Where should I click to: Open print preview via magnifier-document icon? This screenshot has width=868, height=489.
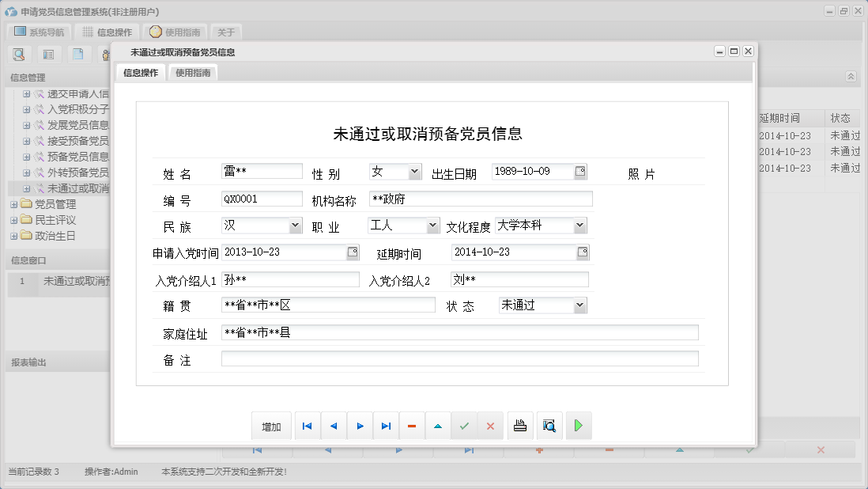point(549,426)
